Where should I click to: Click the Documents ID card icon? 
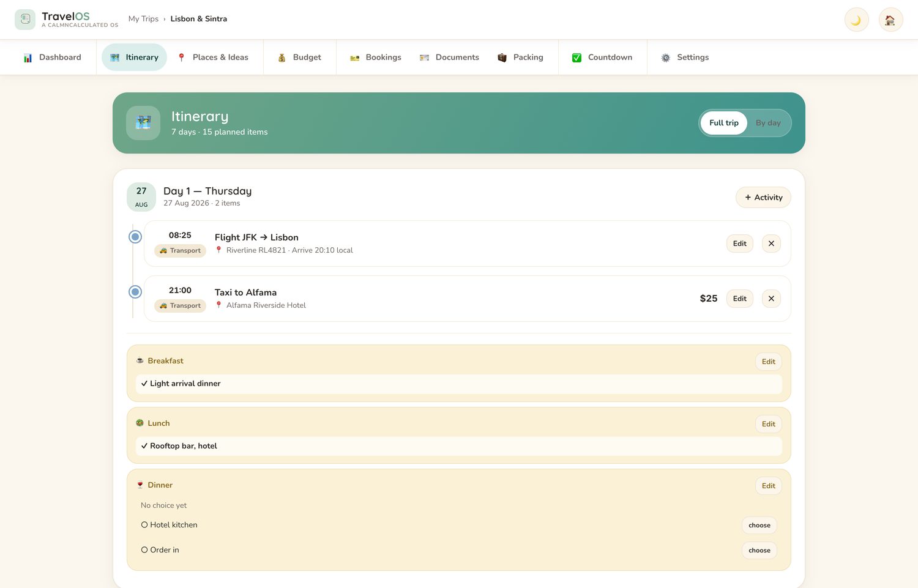[424, 58]
